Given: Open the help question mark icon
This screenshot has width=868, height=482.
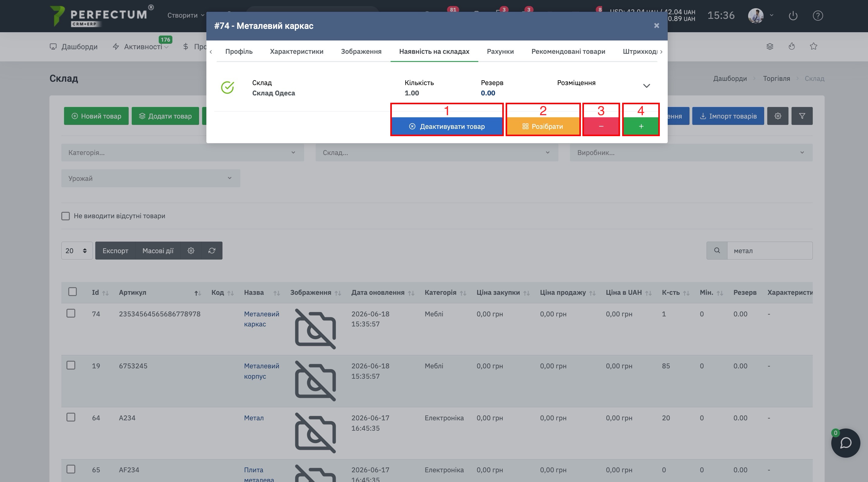Looking at the screenshot, I should point(818,15).
